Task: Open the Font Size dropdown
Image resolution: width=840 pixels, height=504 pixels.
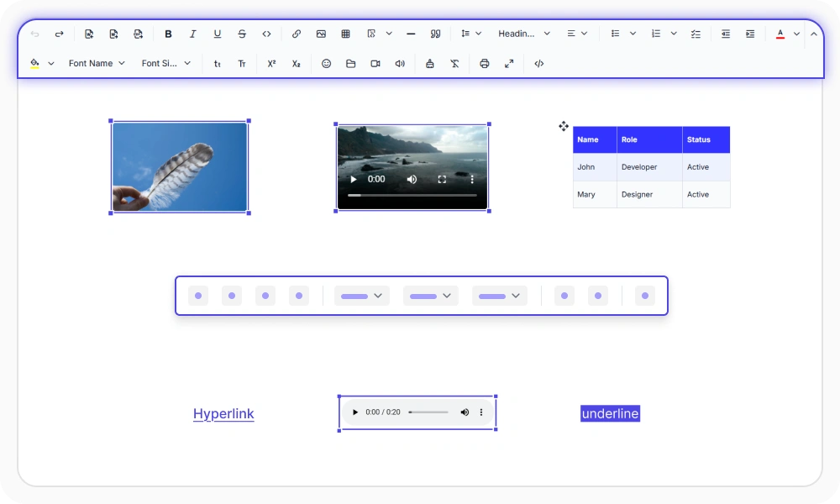Action: coord(166,63)
